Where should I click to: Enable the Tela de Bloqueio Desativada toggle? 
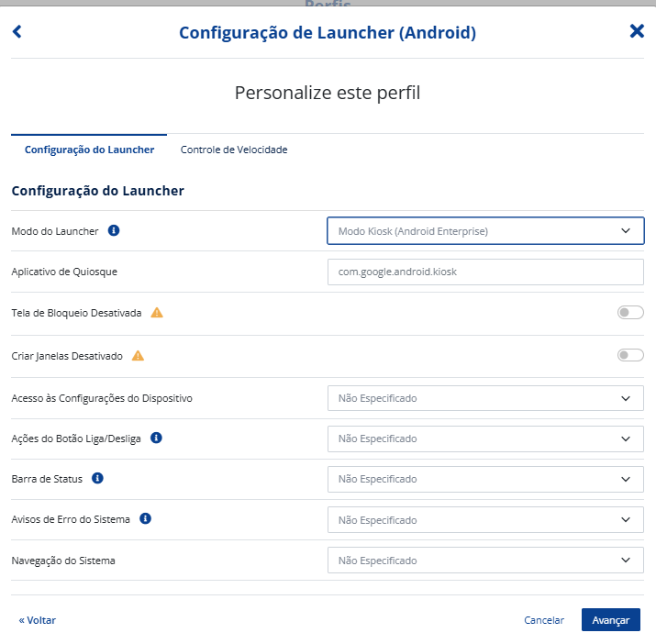click(x=630, y=313)
